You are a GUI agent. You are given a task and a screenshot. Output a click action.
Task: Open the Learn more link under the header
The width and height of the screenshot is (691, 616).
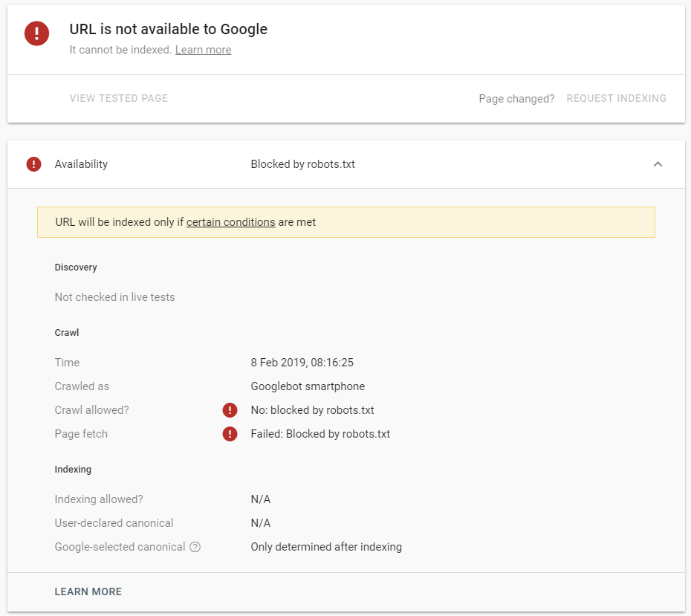pos(203,50)
